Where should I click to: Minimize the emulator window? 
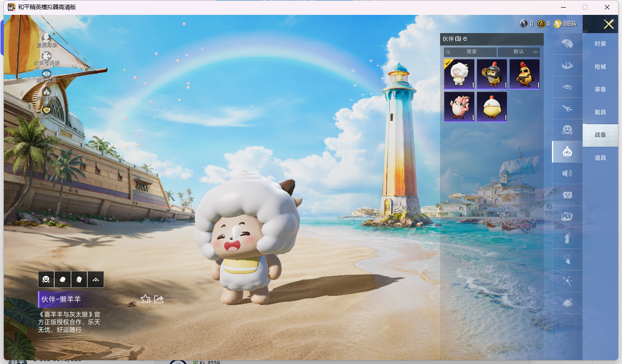tap(562, 7)
